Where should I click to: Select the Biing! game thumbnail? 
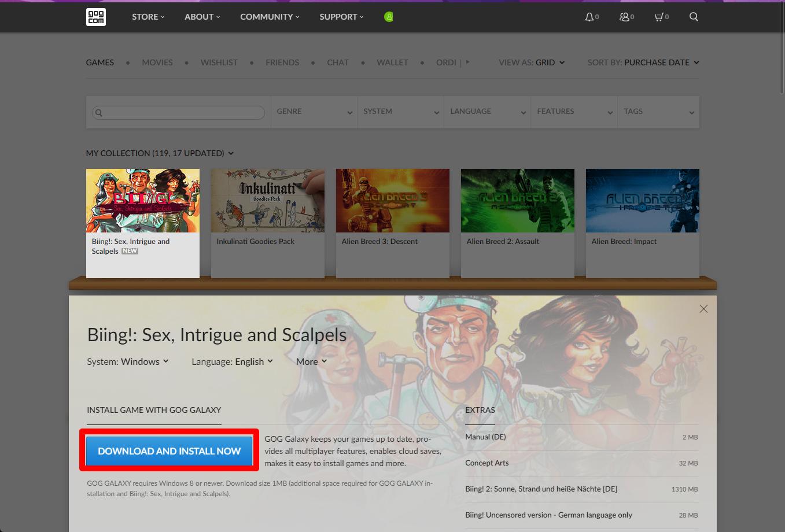143,201
